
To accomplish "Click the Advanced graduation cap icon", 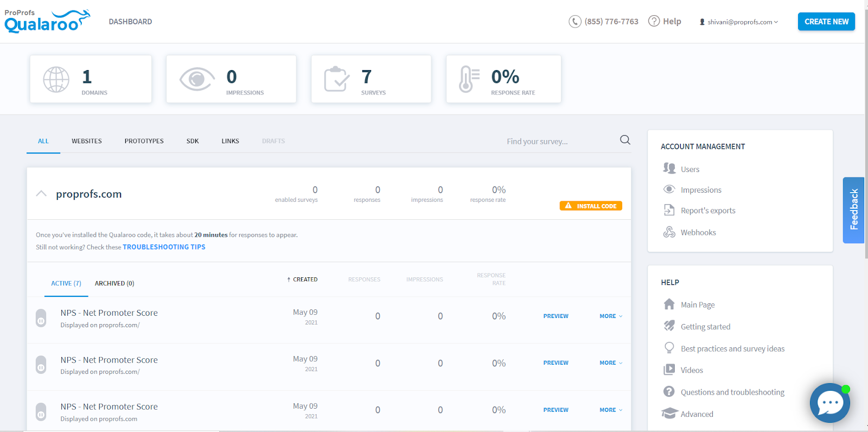I will click(670, 414).
